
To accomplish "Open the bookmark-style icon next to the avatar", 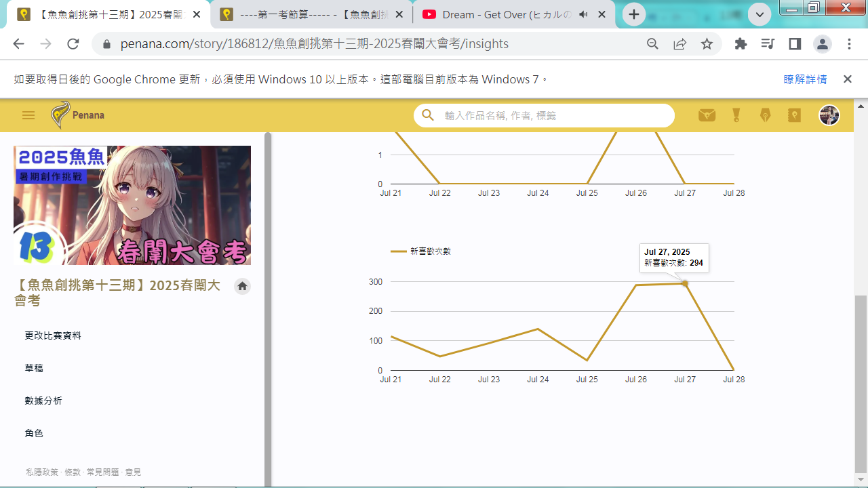I will (x=794, y=115).
